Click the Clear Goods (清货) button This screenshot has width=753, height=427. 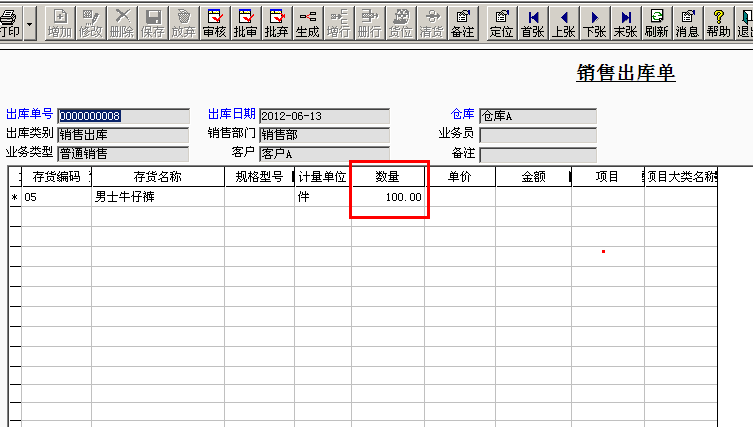coord(431,23)
